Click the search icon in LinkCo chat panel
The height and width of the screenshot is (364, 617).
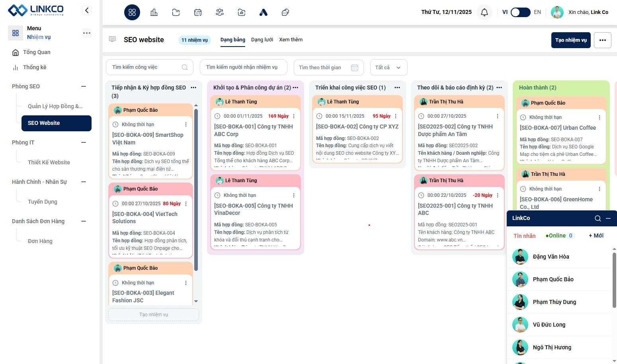(597, 218)
